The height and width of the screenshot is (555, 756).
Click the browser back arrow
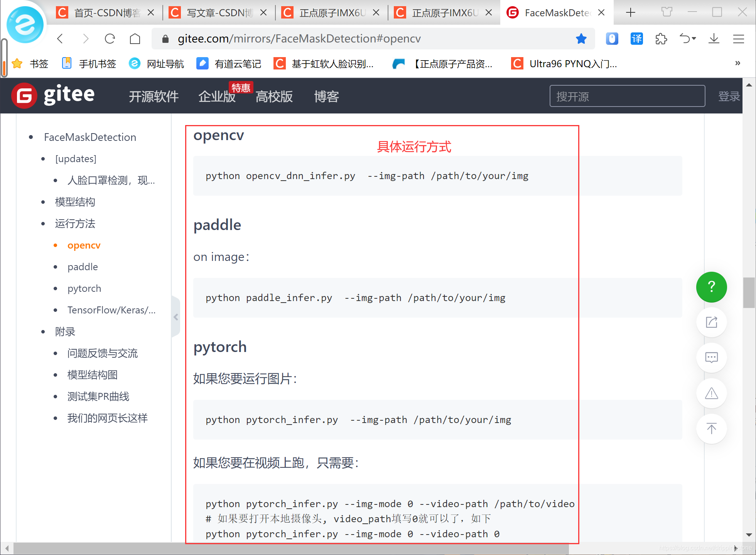[x=60, y=39]
